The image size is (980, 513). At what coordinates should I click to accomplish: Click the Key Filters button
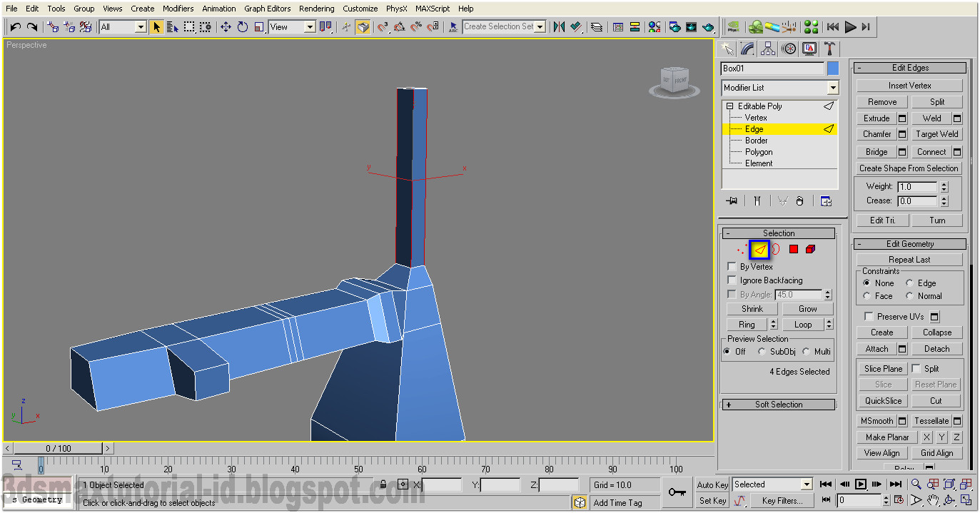[x=782, y=500]
